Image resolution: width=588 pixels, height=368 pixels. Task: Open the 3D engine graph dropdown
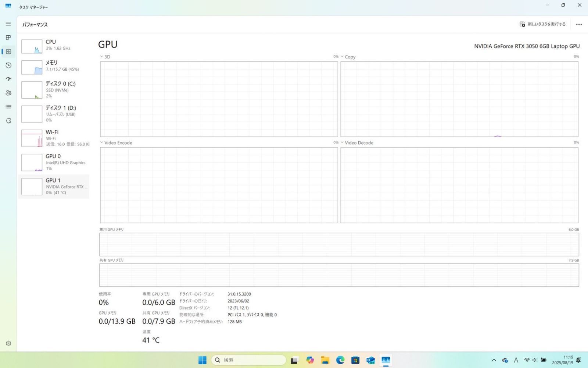(105, 57)
